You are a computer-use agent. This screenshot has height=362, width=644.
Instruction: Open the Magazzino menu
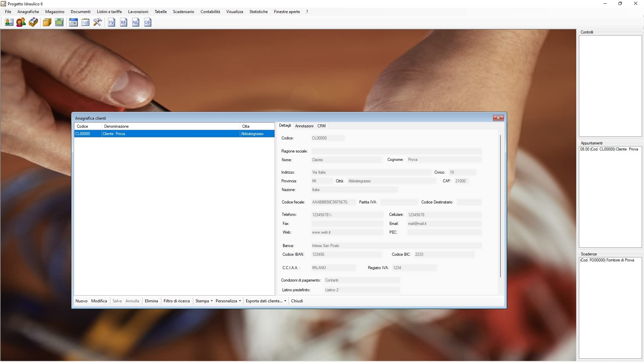pyautogui.click(x=55, y=12)
